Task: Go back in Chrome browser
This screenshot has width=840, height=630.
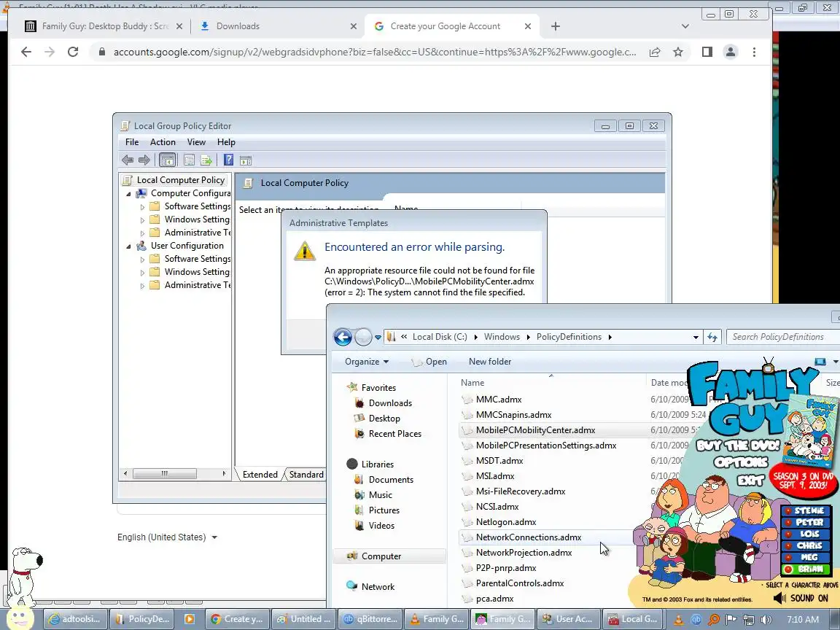Action: pos(26,52)
